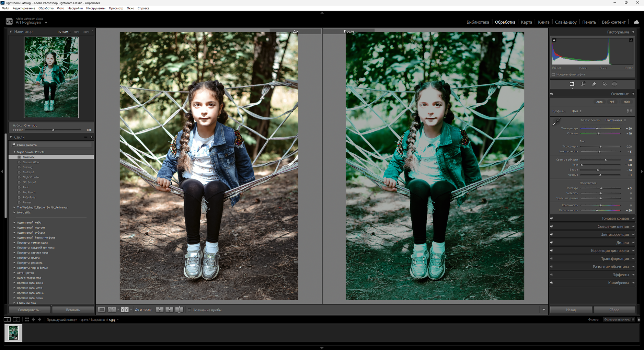This screenshot has height=350, width=644.
Task: Pick the white balance eyedropper tool
Action: (556, 121)
